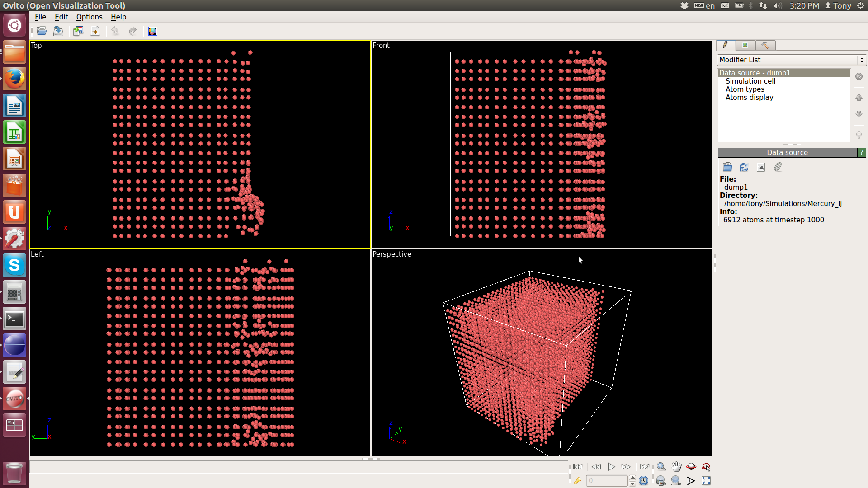This screenshot has width=868, height=488.
Task: Click the Export data toolbar icon
Action: (95, 31)
